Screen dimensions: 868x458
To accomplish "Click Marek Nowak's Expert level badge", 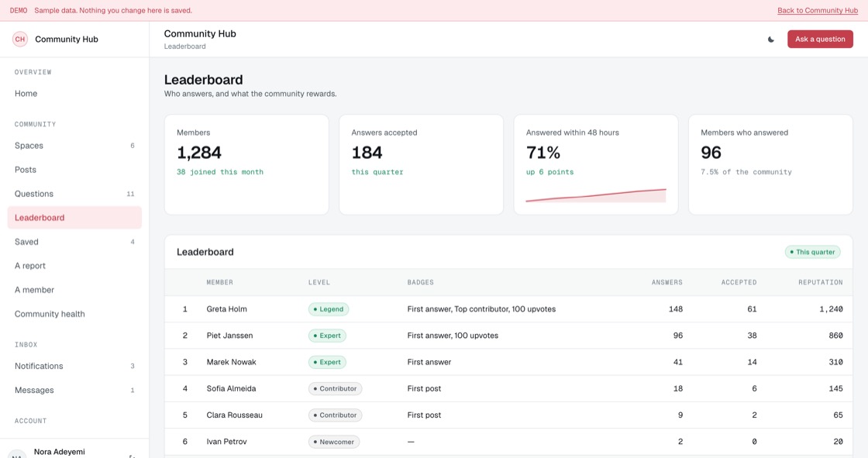I will pos(327,362).
